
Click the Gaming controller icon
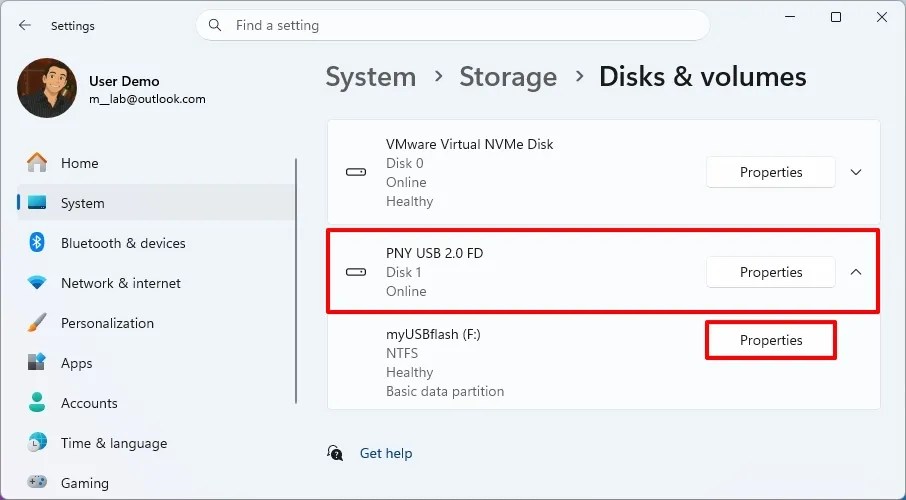37,483
